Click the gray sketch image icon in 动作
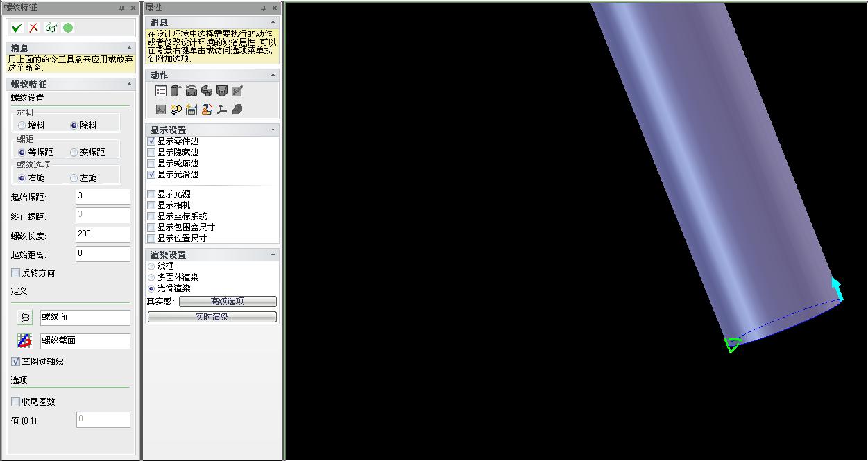The height and width of the screenshot is (461, 868). (x=161, y=110)
